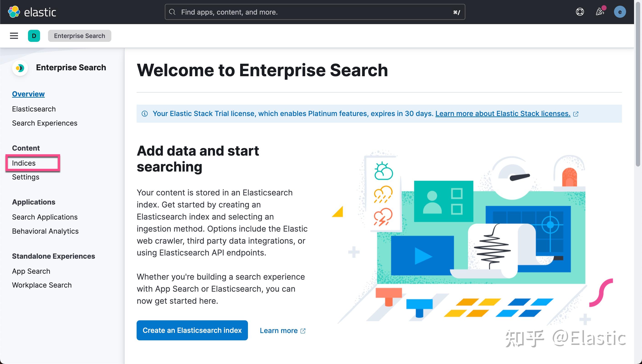
Task: Click the Create an Elasticsearch index button
Action: point(192,330)
